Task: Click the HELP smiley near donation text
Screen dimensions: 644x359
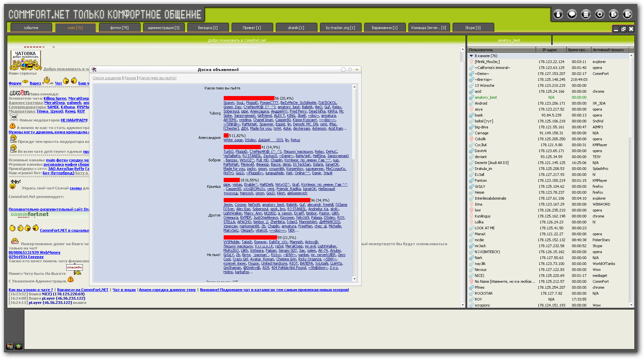Action: (x=15, y=242)
